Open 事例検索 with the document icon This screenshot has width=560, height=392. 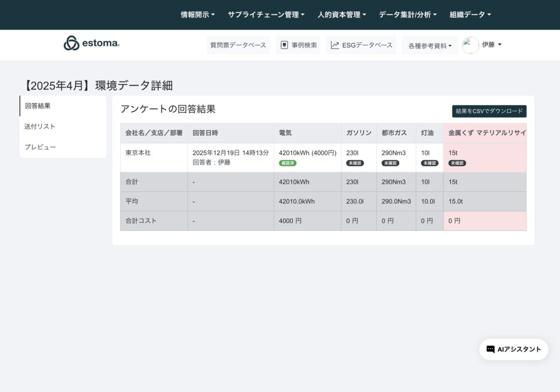click(298, 45)
